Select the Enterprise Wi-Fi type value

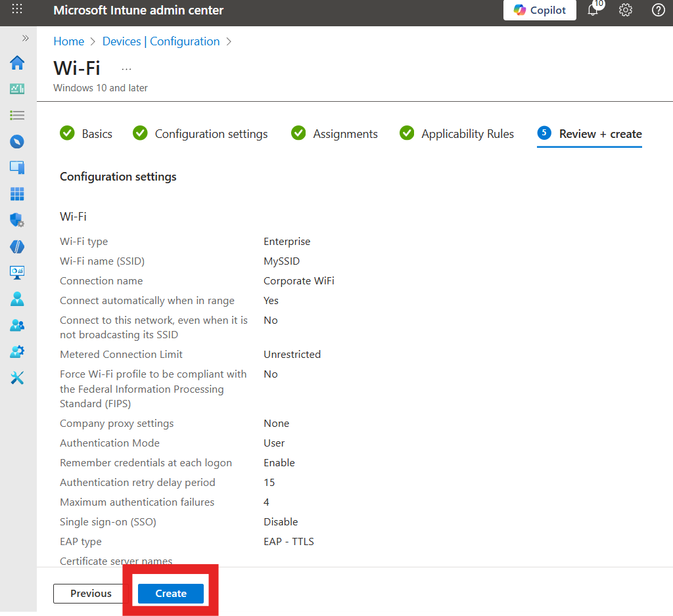tap(287, 242)
